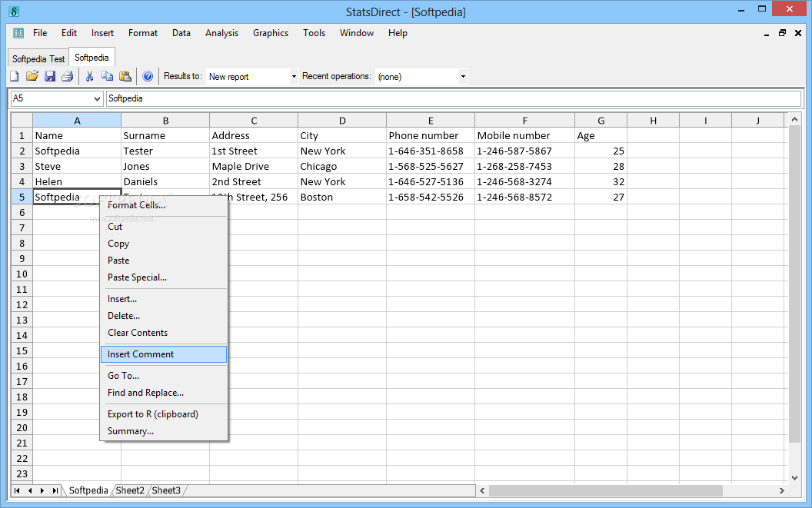Open the Analysis menu
812x508 pixels.
pos(221,33)
